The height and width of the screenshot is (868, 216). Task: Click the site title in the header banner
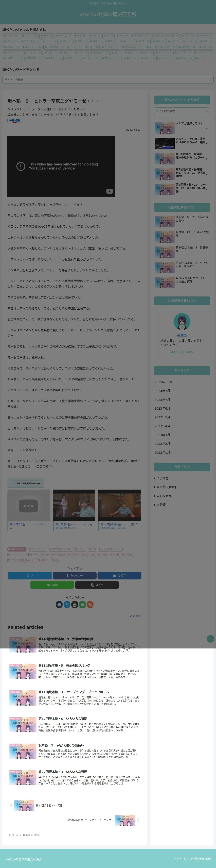tap(108, 14)
